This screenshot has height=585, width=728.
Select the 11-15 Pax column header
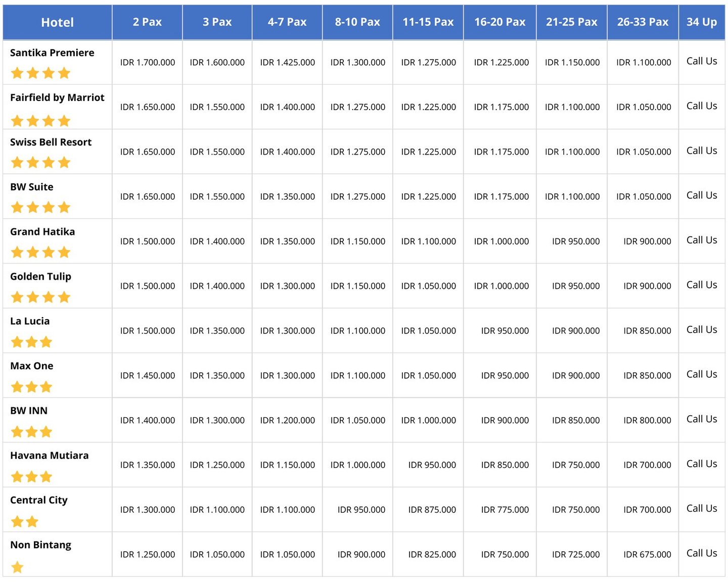(428, 22)
